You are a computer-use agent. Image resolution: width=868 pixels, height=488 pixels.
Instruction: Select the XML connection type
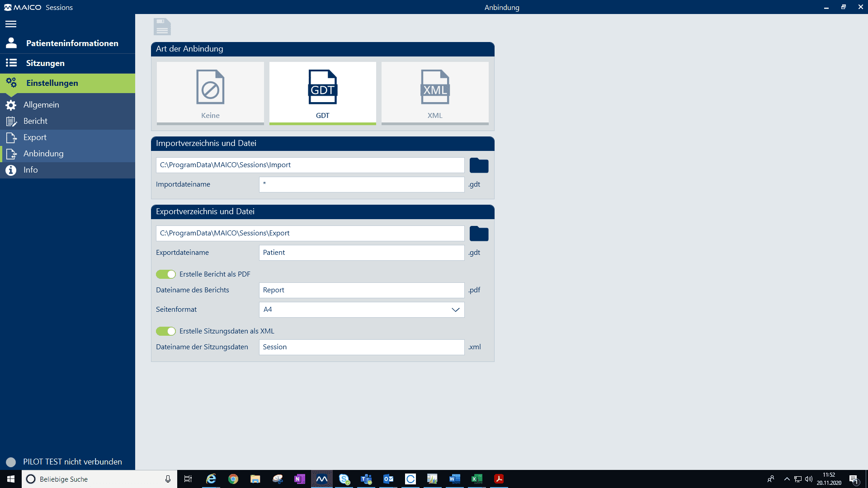(434, 93)
